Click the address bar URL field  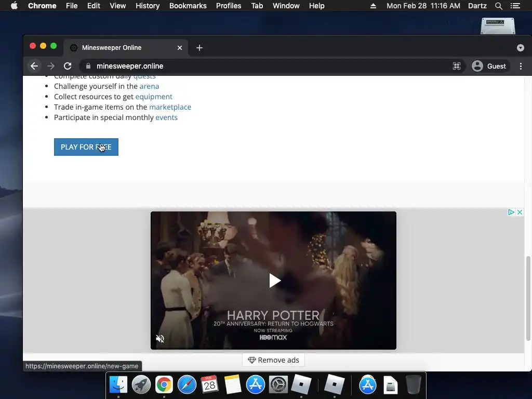pyautogui.click(x=271, y=66)
